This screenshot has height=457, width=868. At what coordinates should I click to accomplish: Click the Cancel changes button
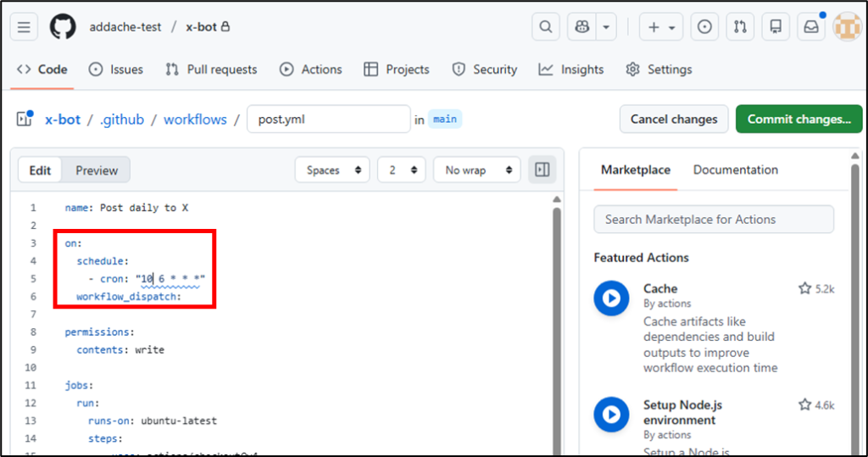tap(674, 119)
